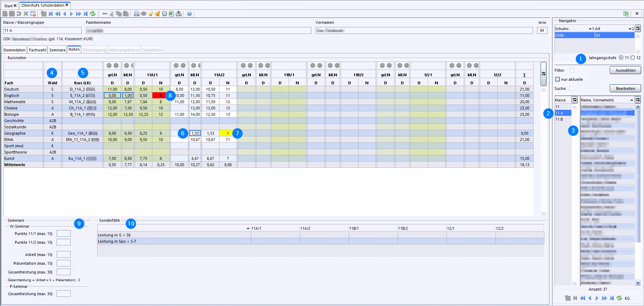Viewport: 644px width, 306px height.
Task: Open the list view icon in the main toolbar
Action: (44, 14)
